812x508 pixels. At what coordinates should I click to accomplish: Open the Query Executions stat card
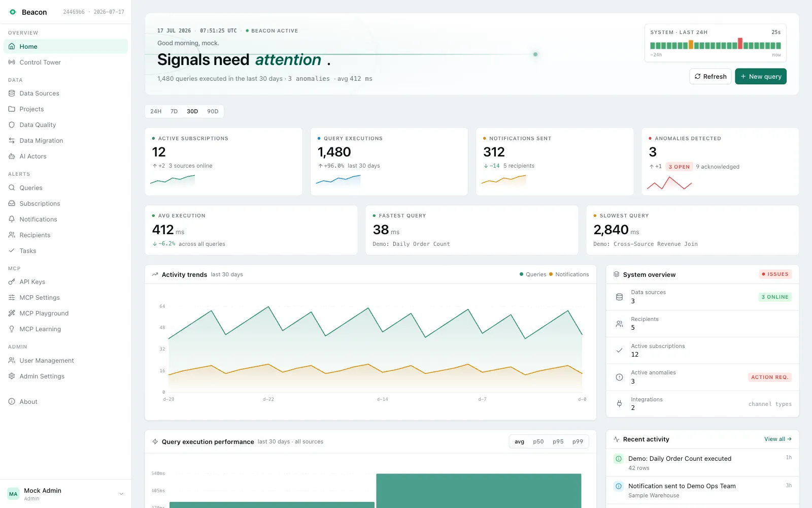coord(389,162)
